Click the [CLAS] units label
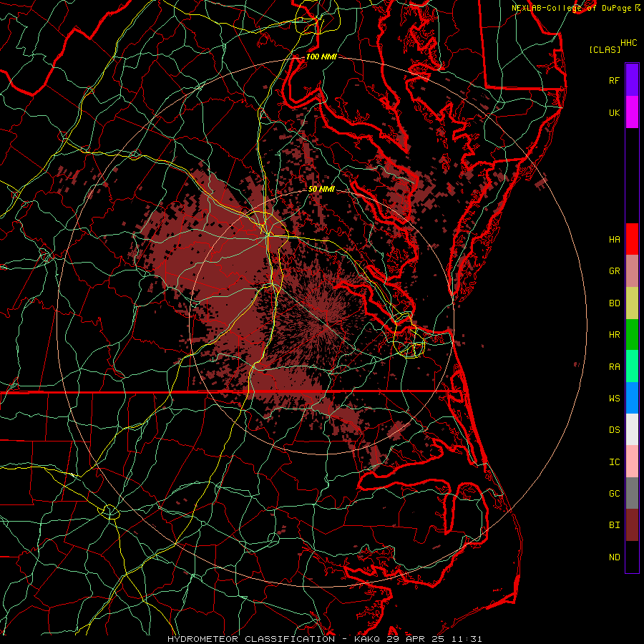644x644 pixels. (x=605, y=49)
